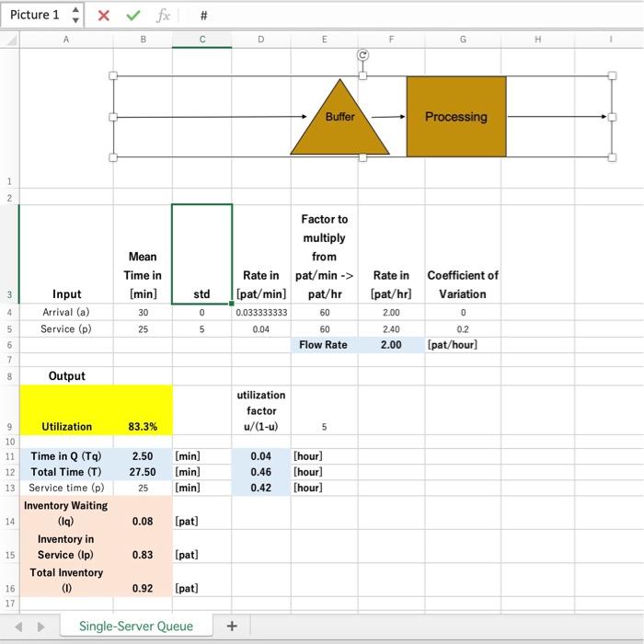Image resolution: width=644 pixels, height=644 pixels.
Task: Select column C header
Action: click(202, 40)
